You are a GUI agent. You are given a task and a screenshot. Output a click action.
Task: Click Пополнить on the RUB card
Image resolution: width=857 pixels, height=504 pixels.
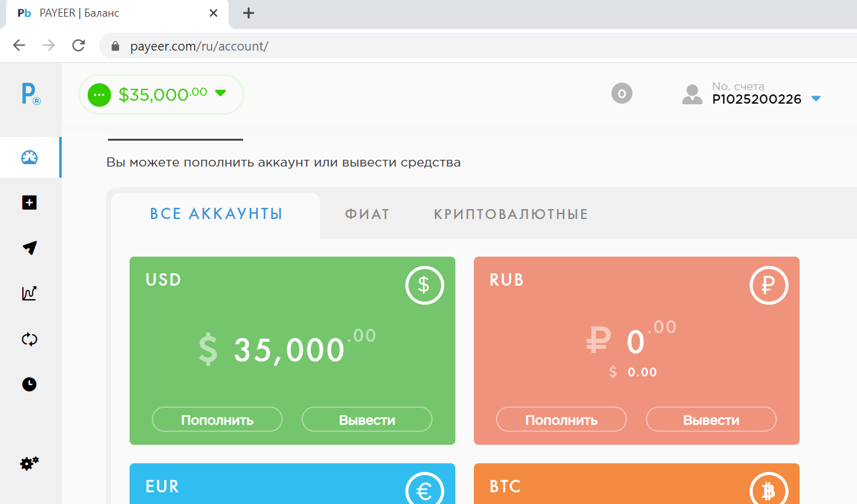561,419
